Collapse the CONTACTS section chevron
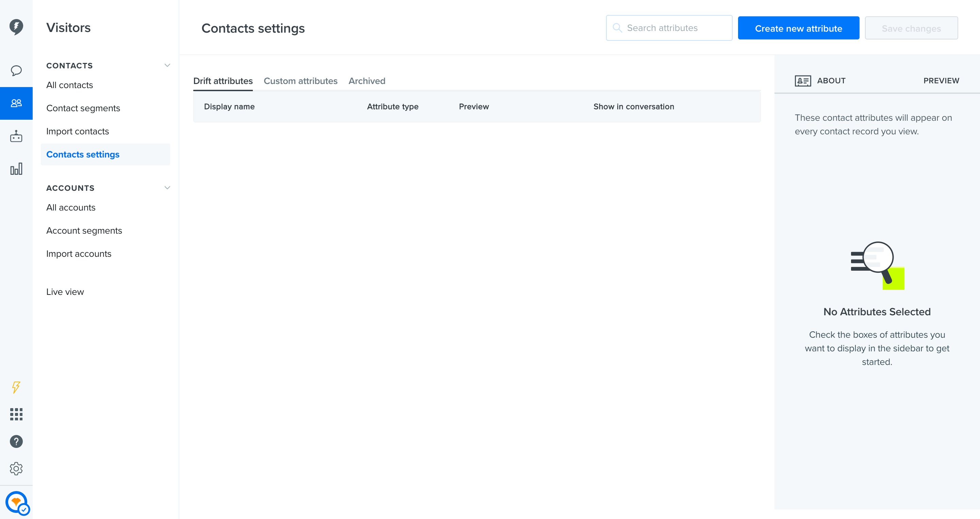The height and width of the screenshot is (519, 980). pos(167,65)
